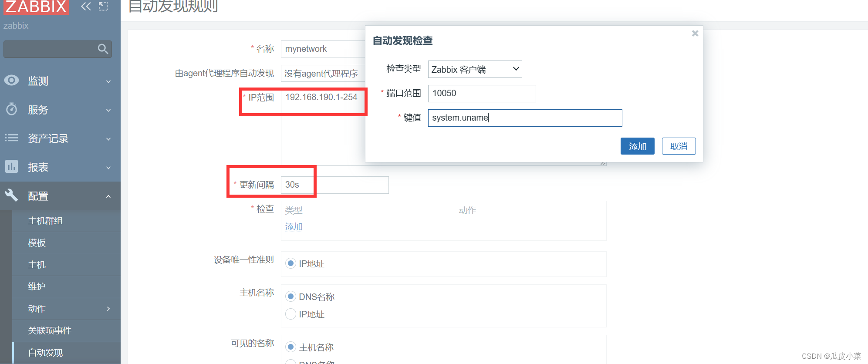Click the 名称 field containing mynetwork

click(323, 49)
